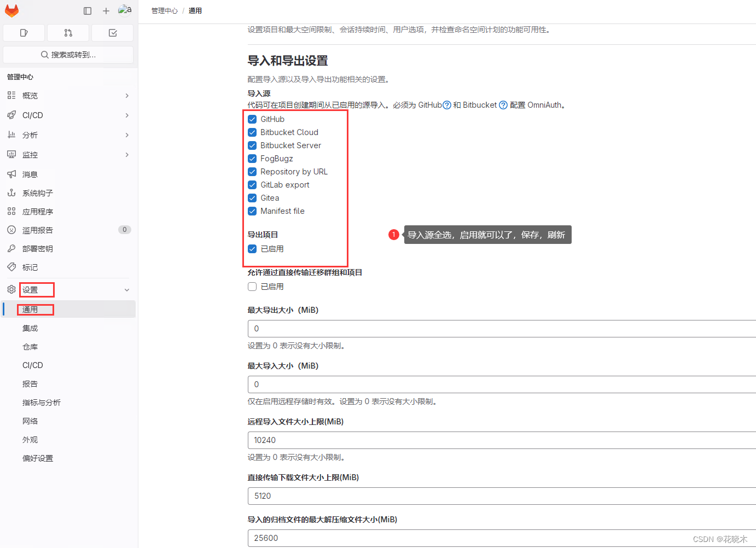Click the GitLab fox logo

[12, 10]
